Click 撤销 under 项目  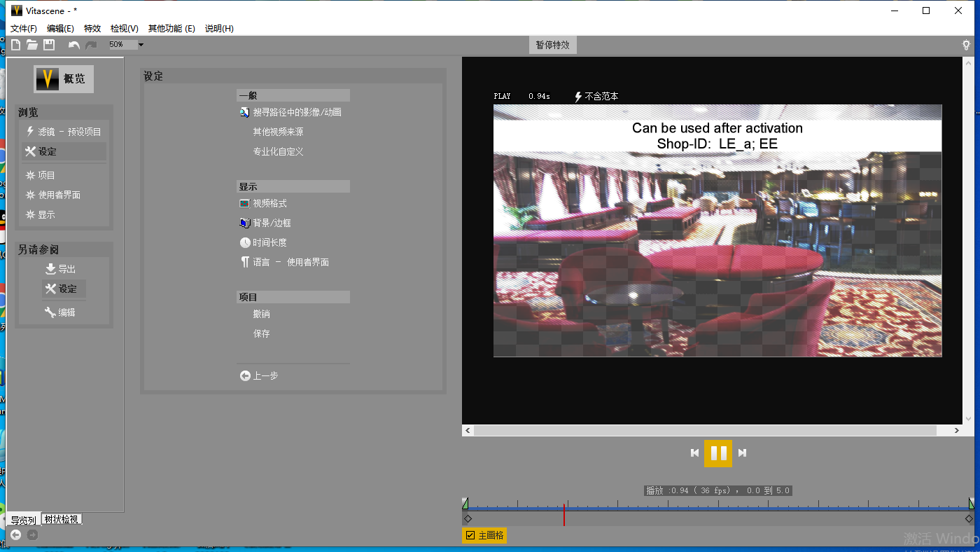tap(261, 314)
